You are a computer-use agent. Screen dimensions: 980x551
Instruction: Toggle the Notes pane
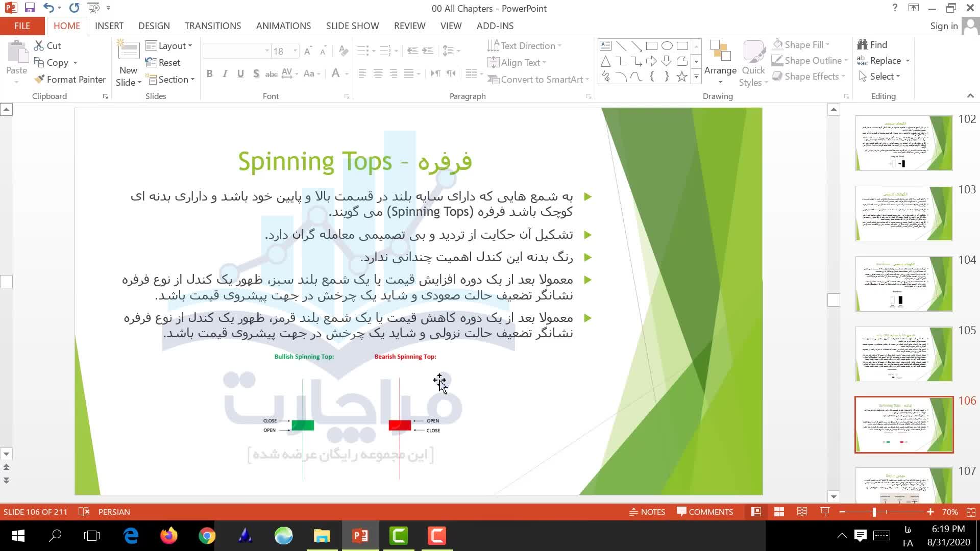(647, 512)
